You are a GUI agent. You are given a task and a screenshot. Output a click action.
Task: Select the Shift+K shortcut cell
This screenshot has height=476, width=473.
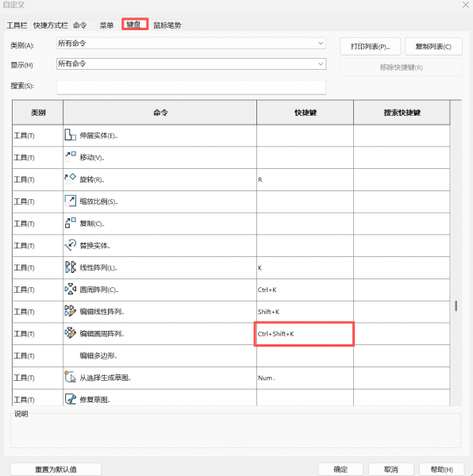pyautogui.click(x=305, y=312)
